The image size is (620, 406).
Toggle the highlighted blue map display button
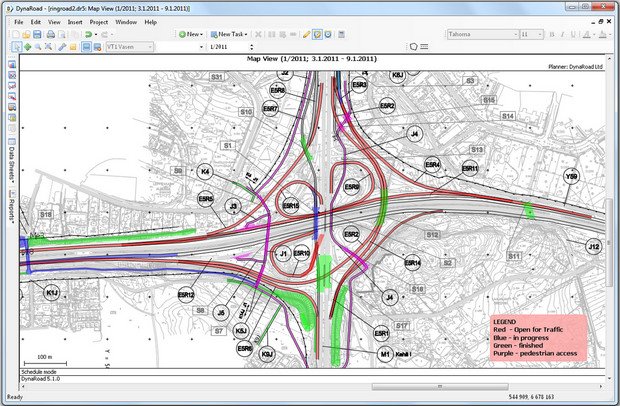[x=86, y=47]
